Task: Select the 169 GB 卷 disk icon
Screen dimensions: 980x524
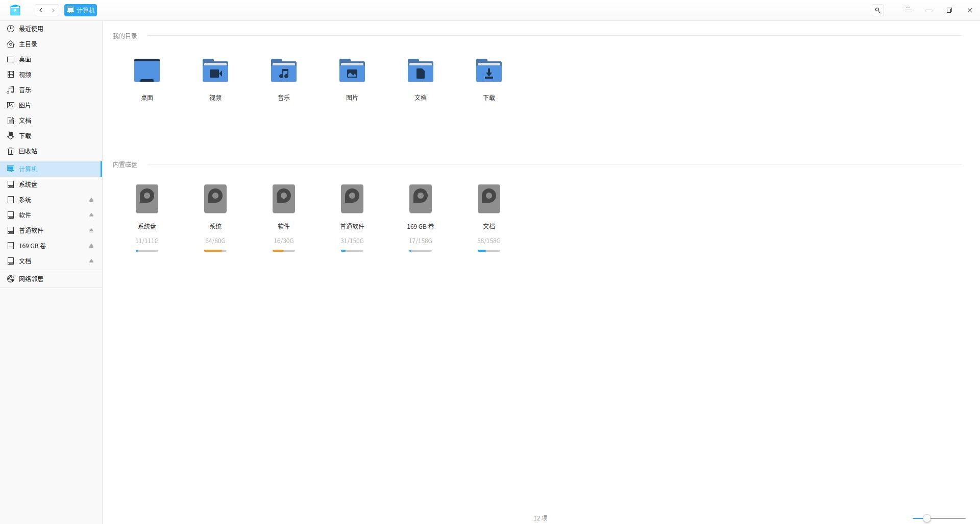Action: click(420, 199)
